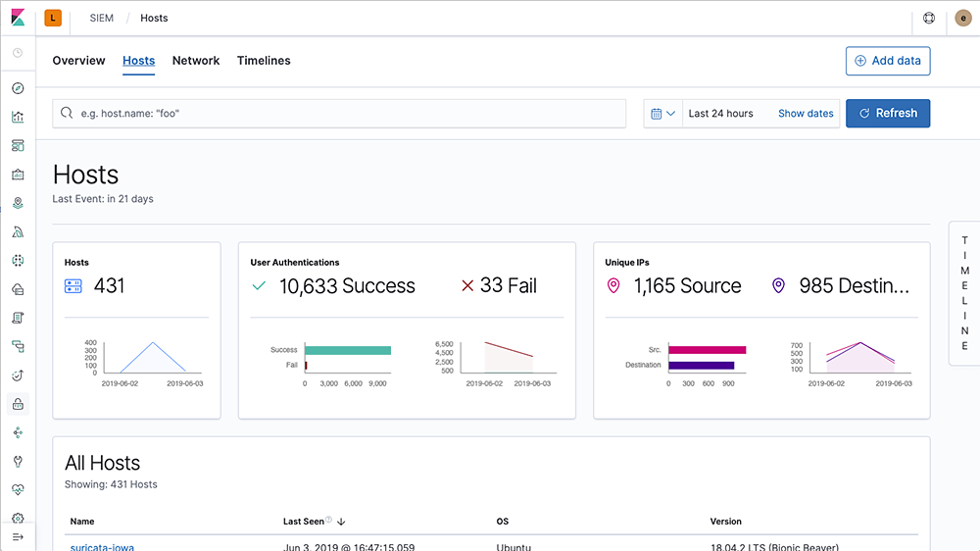Switch to the Overview tab

78,61
